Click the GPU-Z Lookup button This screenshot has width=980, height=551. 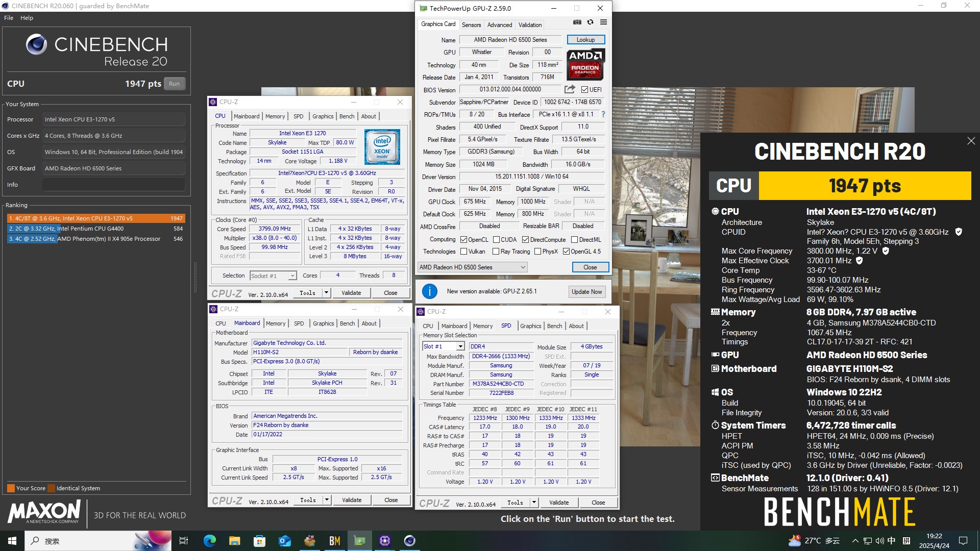(585, 40)
